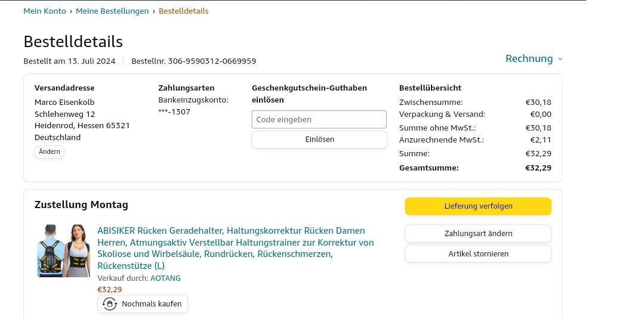Click the Nochmals kaufen label text

(x=152, y=304)
